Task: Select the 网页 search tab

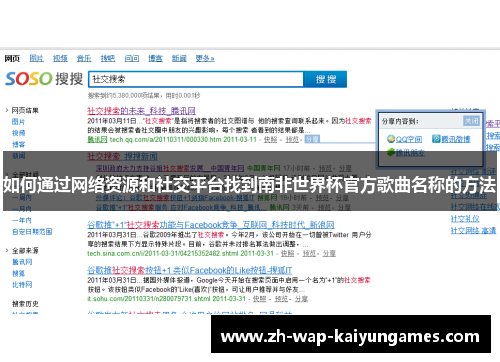Action: (x=12, y=59)
